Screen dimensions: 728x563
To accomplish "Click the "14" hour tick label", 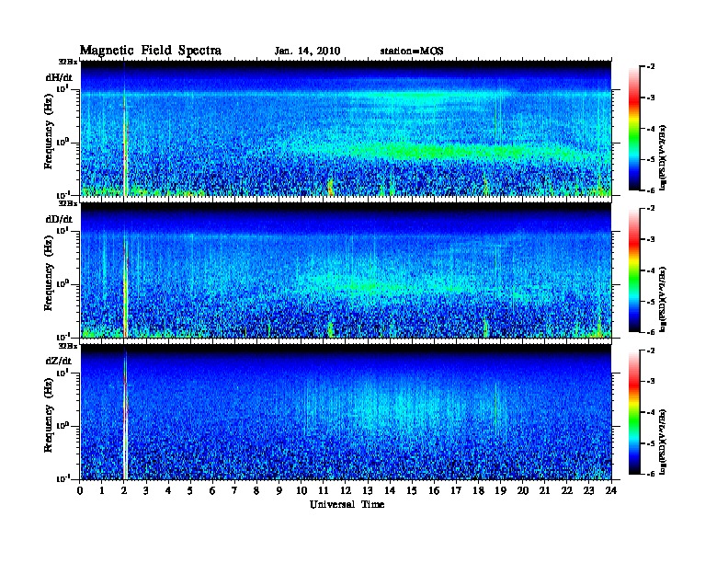I will (x=390, y=490).
